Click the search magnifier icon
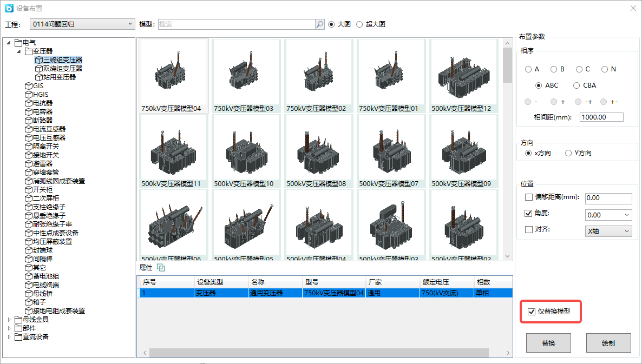The image size is (642, 364). pyautogui.click(x=320, y=24)
